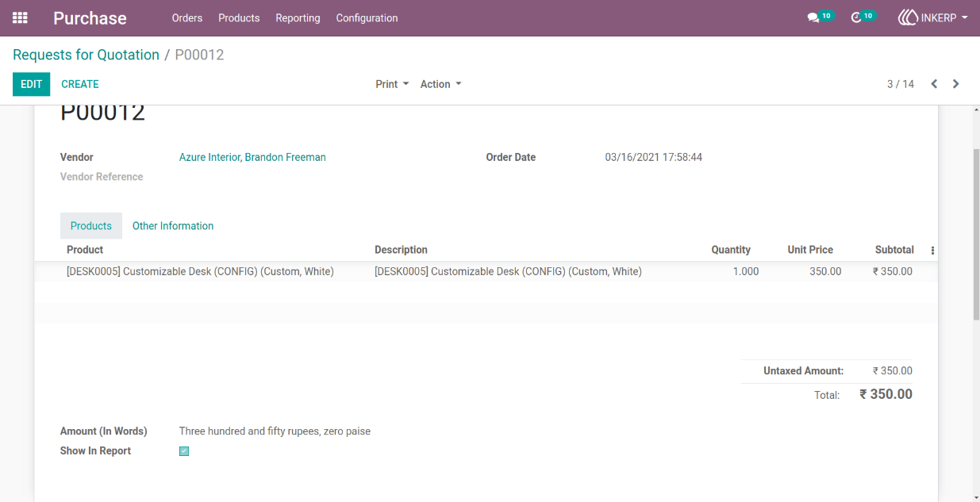Expand the Print dropdown
Viewport: 980px width, 502px height.
tap(392, 84)
